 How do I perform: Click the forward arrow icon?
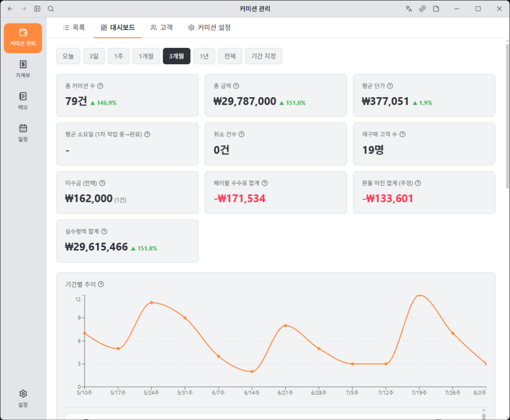[x=24, y=9]
